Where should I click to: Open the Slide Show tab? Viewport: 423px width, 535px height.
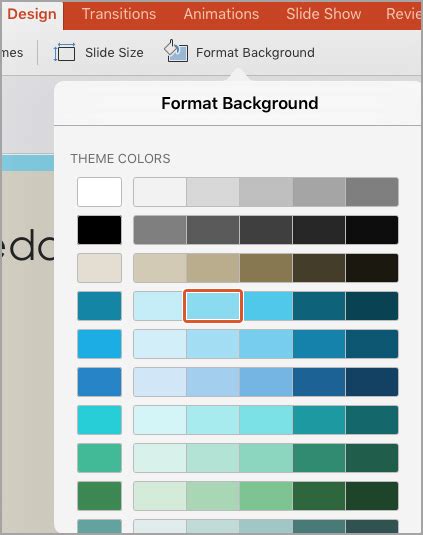click(x=323, y=14)
